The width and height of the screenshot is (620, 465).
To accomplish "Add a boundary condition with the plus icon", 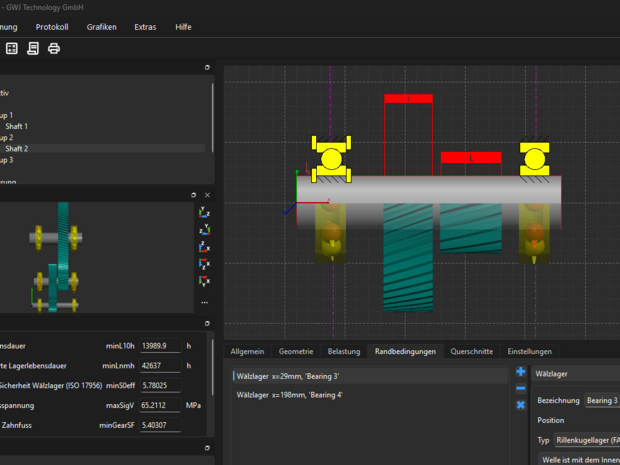I will click(521, 372).
